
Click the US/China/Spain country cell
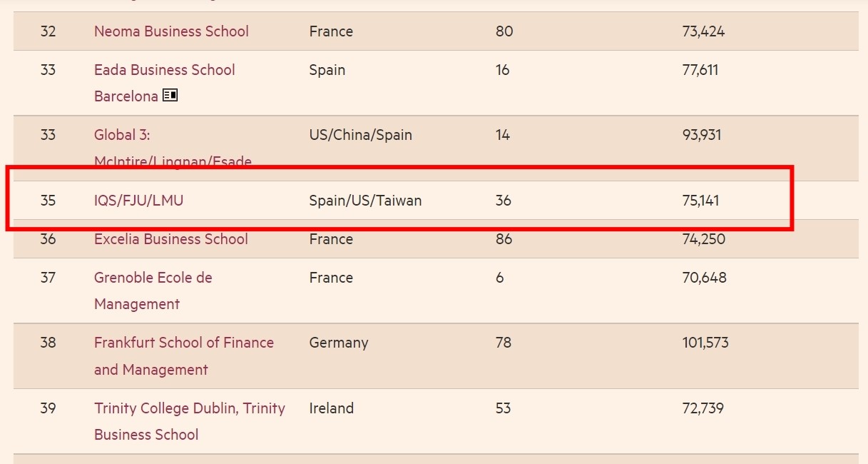tap(360, 135)
